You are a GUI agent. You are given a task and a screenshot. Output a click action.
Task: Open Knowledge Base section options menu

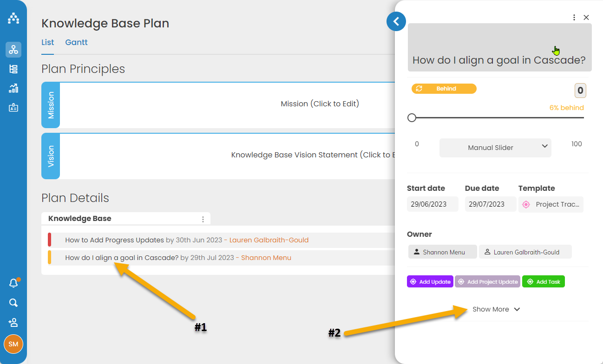(x=203, y=219)
